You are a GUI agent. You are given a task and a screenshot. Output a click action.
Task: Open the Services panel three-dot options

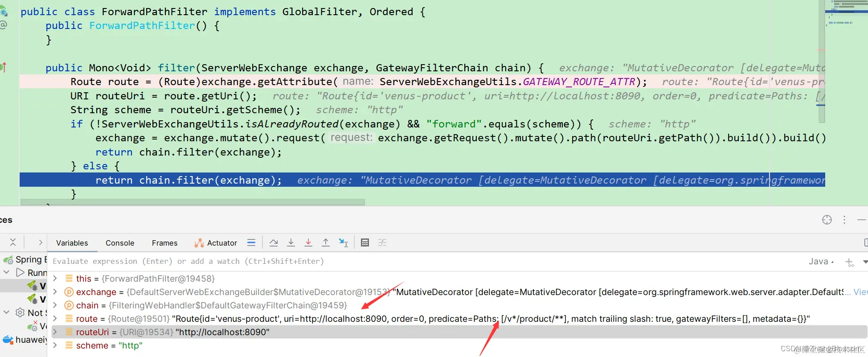point(844,220)
